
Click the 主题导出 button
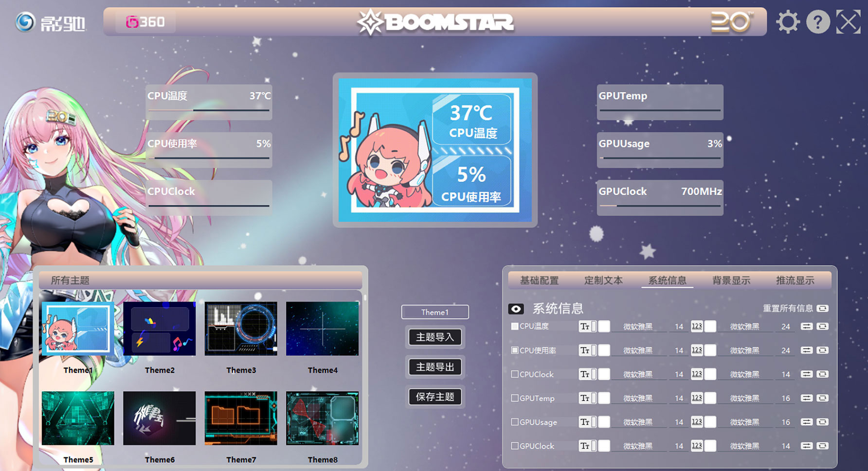435,367
